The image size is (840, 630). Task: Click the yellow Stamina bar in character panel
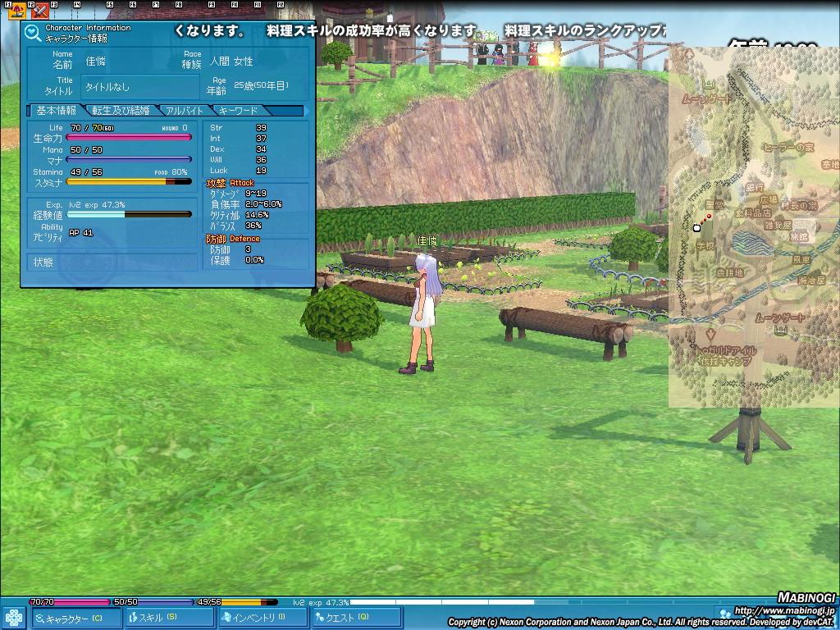129,182
